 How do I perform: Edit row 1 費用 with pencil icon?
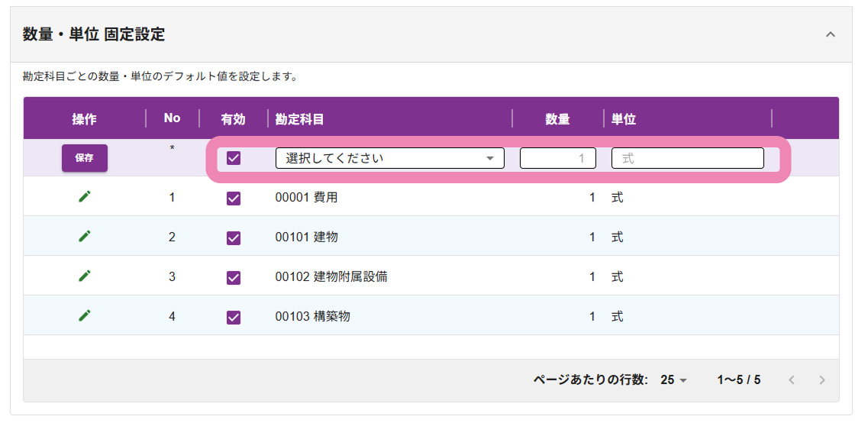tap(85, 197)
